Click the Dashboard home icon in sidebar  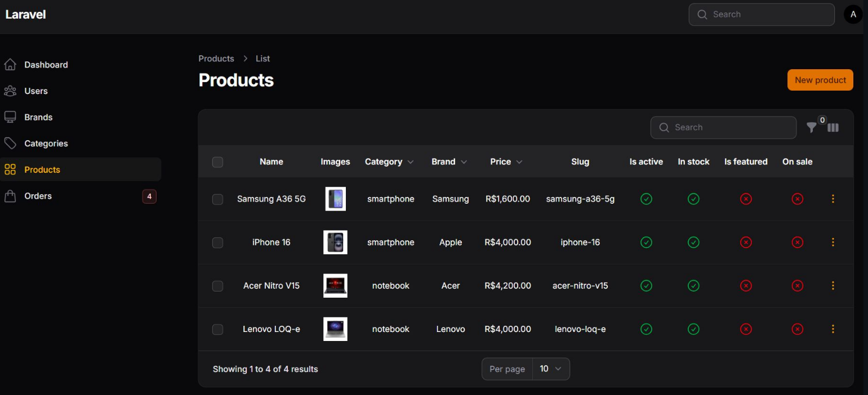pyautogui.click(x=10, y=65)
